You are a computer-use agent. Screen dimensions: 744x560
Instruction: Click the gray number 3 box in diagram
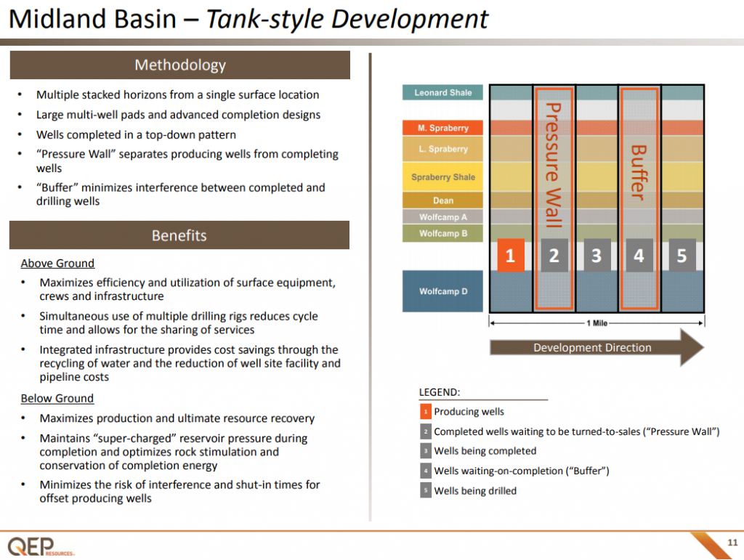[x=597, y=256]
